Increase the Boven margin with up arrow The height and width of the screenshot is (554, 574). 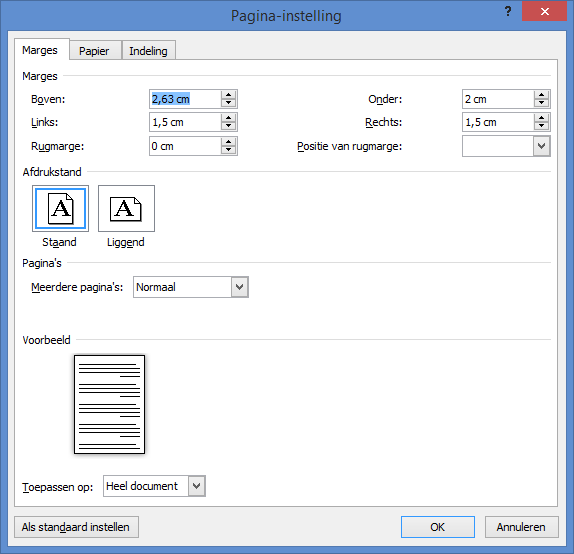pyautogui.click(x=228, y=95)
